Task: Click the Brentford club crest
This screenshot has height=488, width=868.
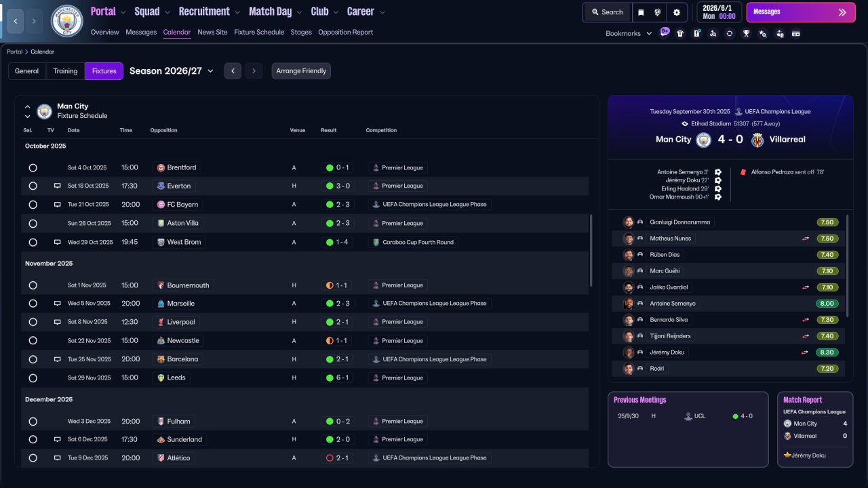Action: click(x=161, y=167)
